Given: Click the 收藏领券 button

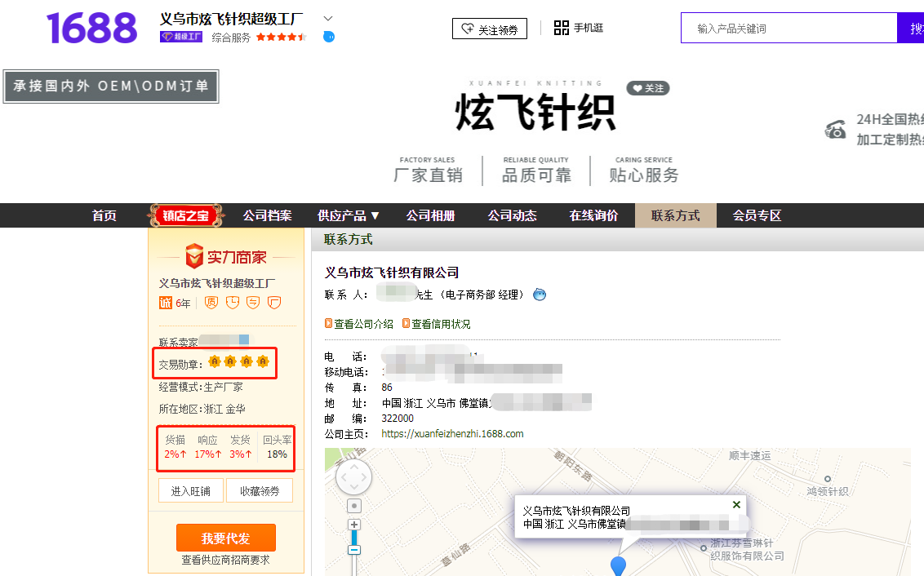Looking at the screenshot, I should click(260, 490).
